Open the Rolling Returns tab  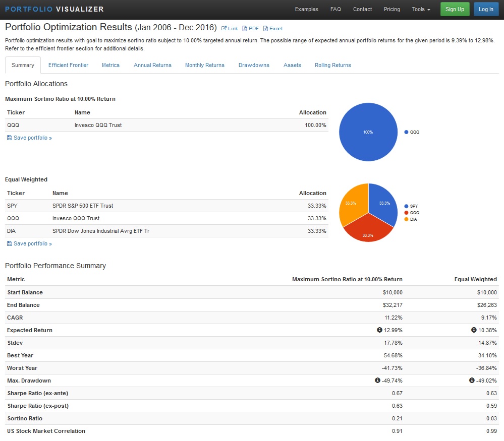point(332,65)
